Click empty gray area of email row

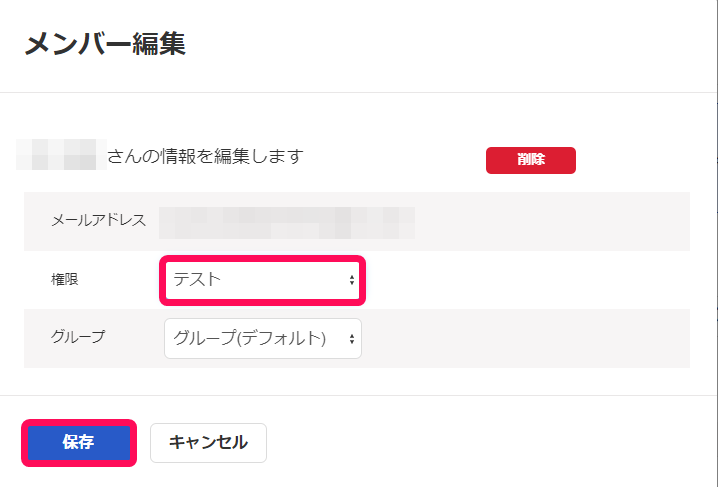click(549, 222)
